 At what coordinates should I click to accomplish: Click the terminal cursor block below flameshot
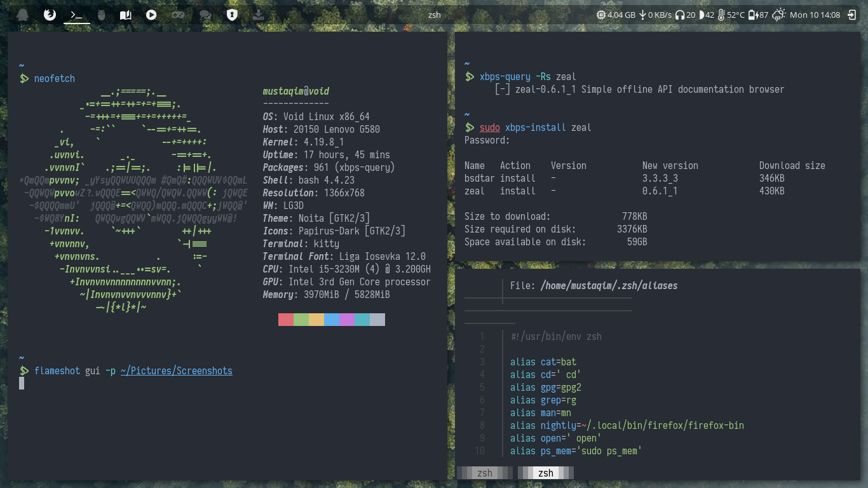tap(22, 383)
